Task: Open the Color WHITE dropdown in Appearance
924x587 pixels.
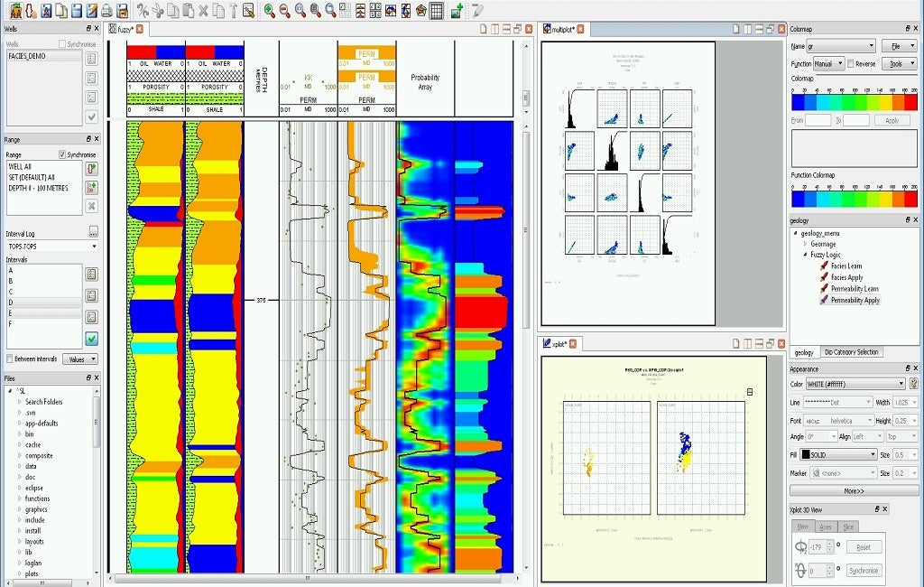Action: point(855,384)
